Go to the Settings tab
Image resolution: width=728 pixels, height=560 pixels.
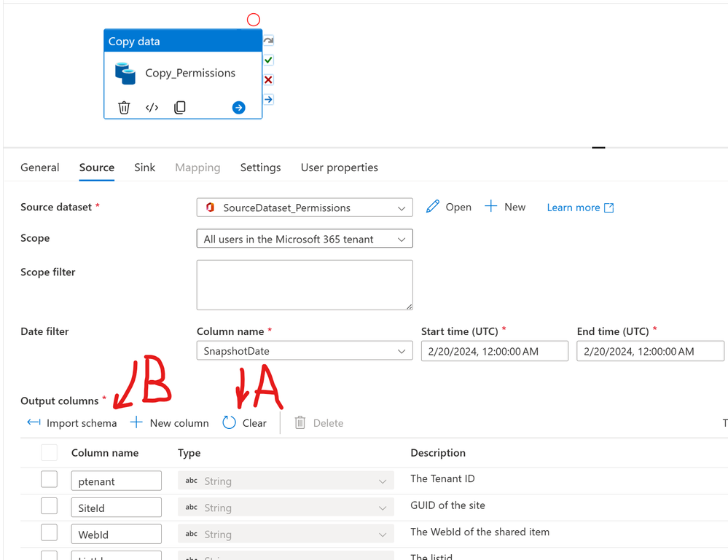point(260,167)
